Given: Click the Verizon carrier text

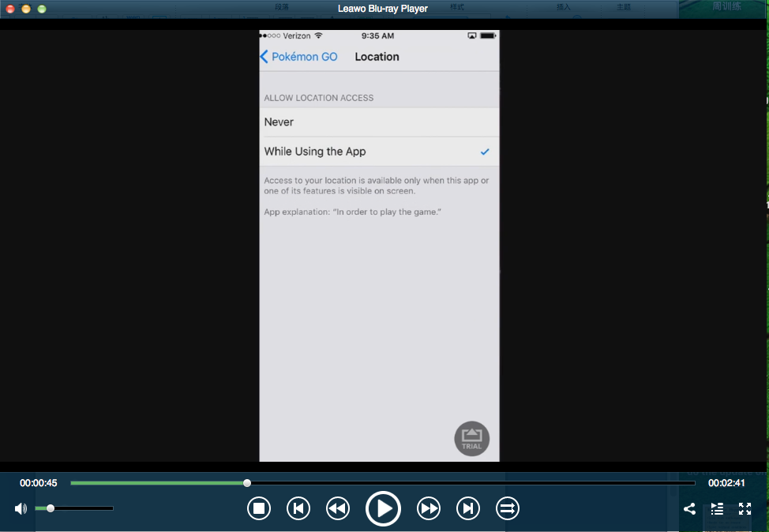Looking at the screenshot, I should coord(297,36).
